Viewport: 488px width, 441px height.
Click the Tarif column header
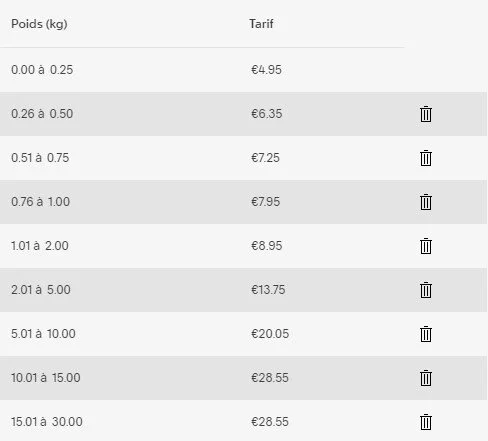[261, 24]
